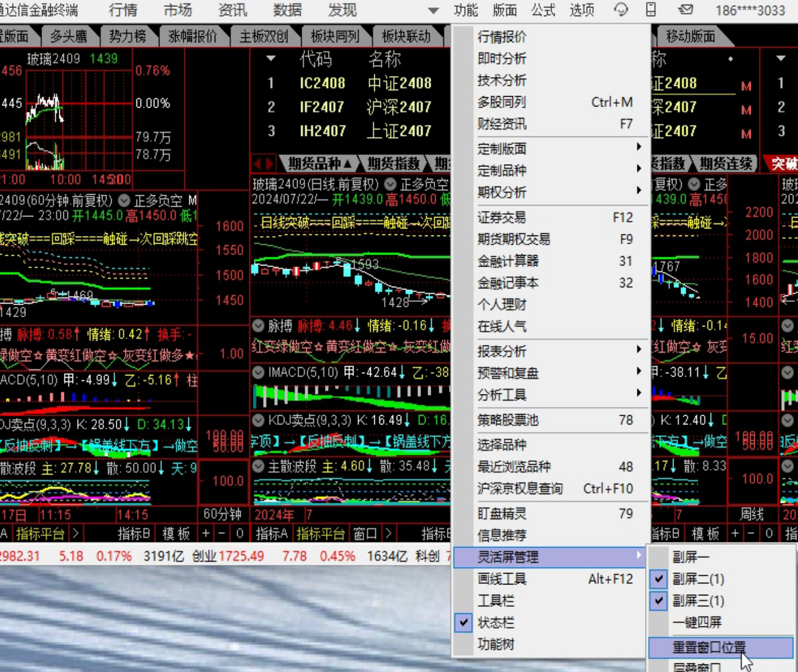
Task: Click the 市场 top navigation item
Action: pyautogui.click(x=178, y=10)
